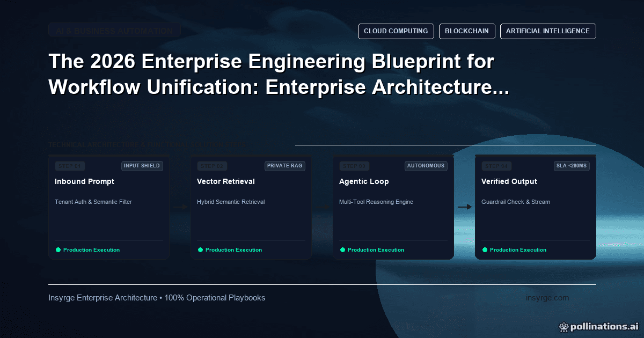
Task: Click the 'Tenant Auth & Semantic Filter' text
Action: click(x=93, y=202)
